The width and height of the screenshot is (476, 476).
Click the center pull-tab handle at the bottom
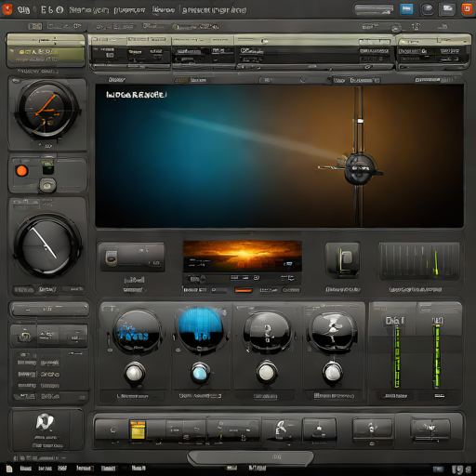click(x=250, y=457)
